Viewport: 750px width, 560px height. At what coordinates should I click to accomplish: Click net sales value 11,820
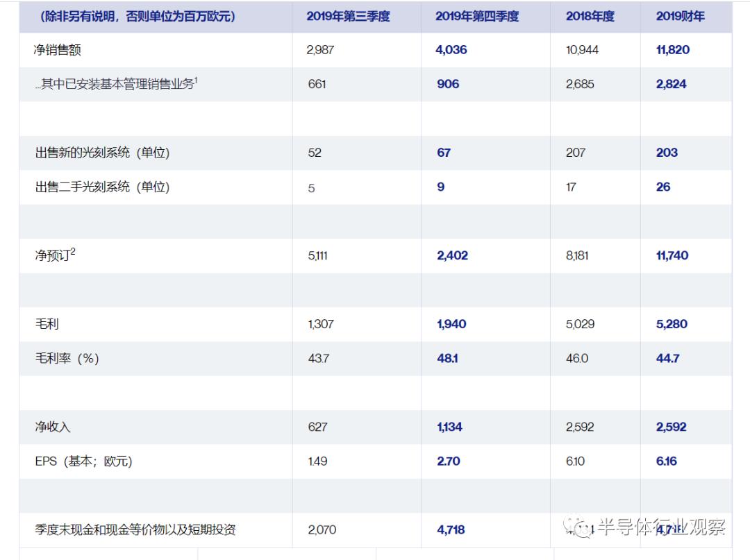(672, 50)
